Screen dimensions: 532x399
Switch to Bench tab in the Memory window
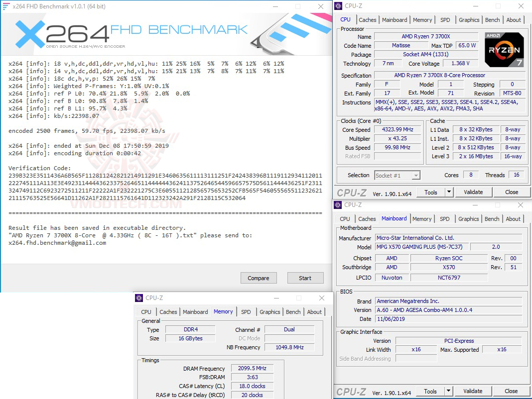tap(293, 312)
